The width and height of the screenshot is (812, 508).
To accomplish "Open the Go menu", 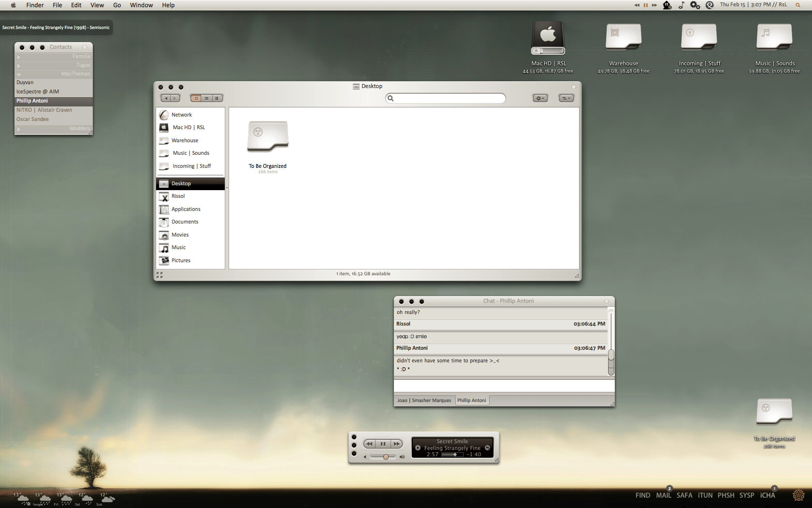I will 117,5.
